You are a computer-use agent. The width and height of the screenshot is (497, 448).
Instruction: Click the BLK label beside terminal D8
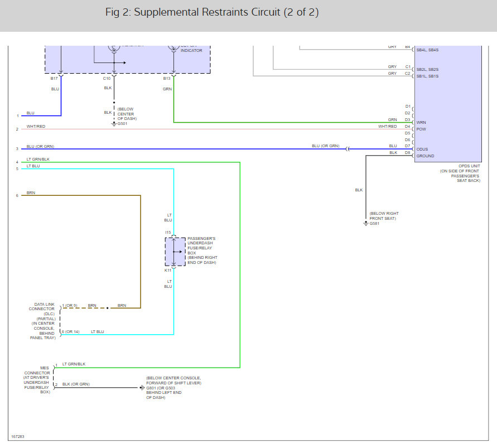click(393, 152)
